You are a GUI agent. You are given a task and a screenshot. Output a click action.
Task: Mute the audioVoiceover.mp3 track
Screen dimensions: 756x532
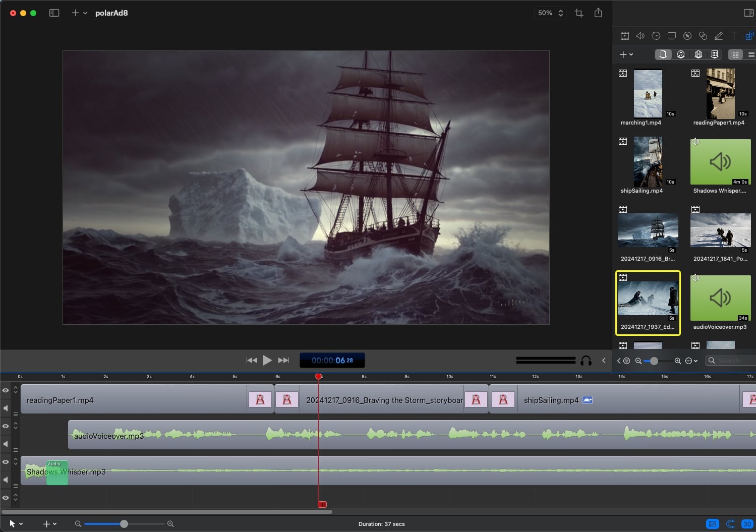6,444
